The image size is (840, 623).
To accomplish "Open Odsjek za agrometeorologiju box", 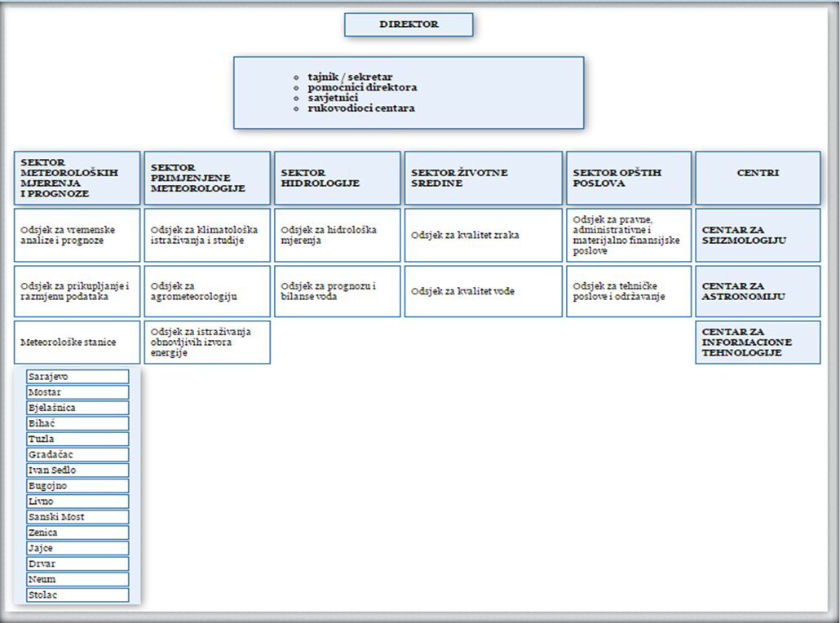I will tap(206, 291).
